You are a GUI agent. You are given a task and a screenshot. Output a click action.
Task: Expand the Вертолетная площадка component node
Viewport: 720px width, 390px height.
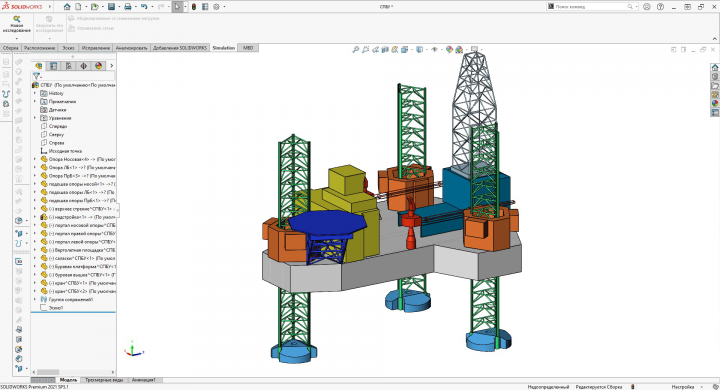pyautogui.click(x=35, y=250)
